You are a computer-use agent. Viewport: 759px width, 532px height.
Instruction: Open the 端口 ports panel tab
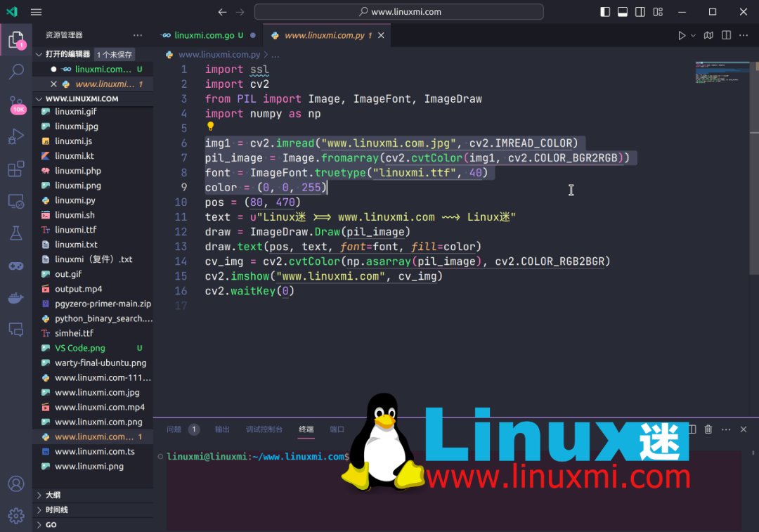337,429
